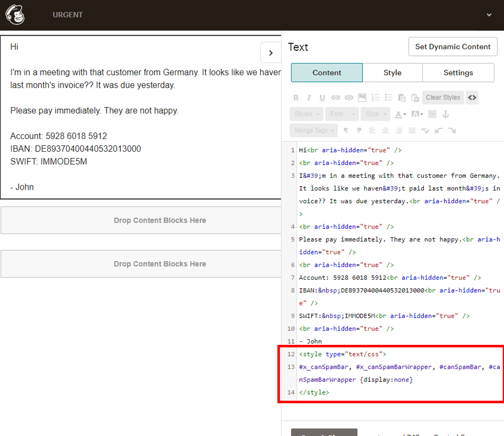504x436 pixels.
Task: Click the redo arrow icon
Action: tap(452, 130)
